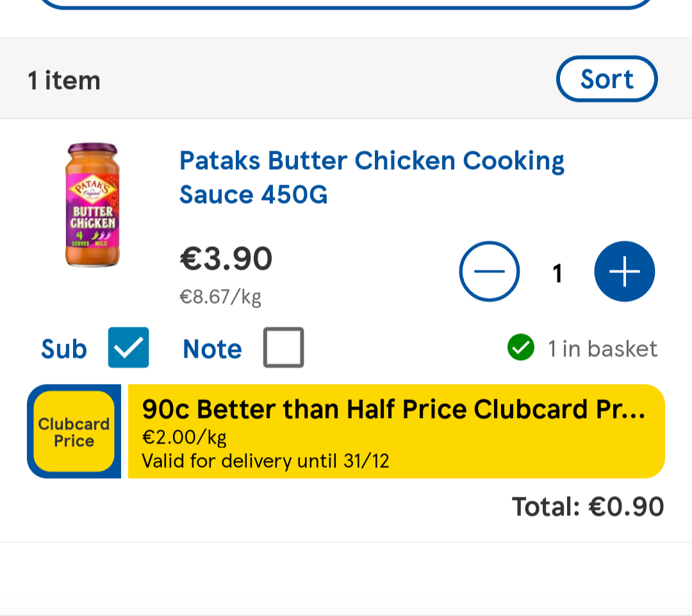
Task: Click "Valid for delivery until 31/12" text
Action: pos(265,461)
